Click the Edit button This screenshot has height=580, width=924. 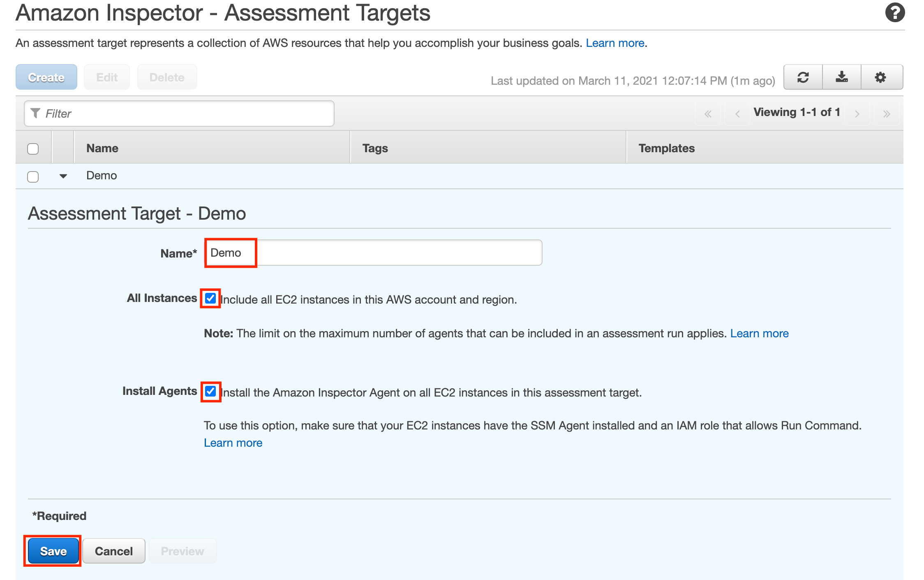click(x=107, y=77)
